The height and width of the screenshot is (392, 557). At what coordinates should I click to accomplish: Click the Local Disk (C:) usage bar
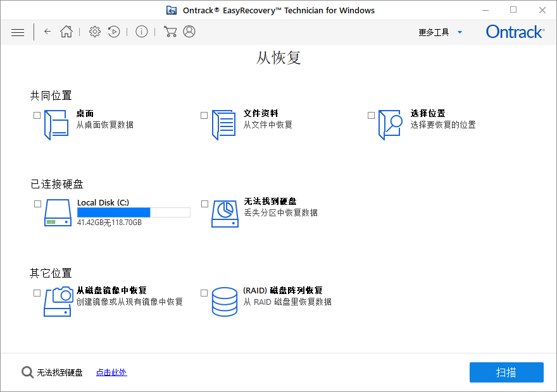[134, 212]
